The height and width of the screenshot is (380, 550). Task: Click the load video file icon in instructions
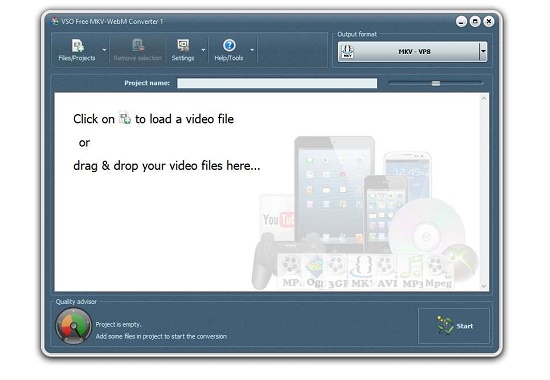point(125,118)
